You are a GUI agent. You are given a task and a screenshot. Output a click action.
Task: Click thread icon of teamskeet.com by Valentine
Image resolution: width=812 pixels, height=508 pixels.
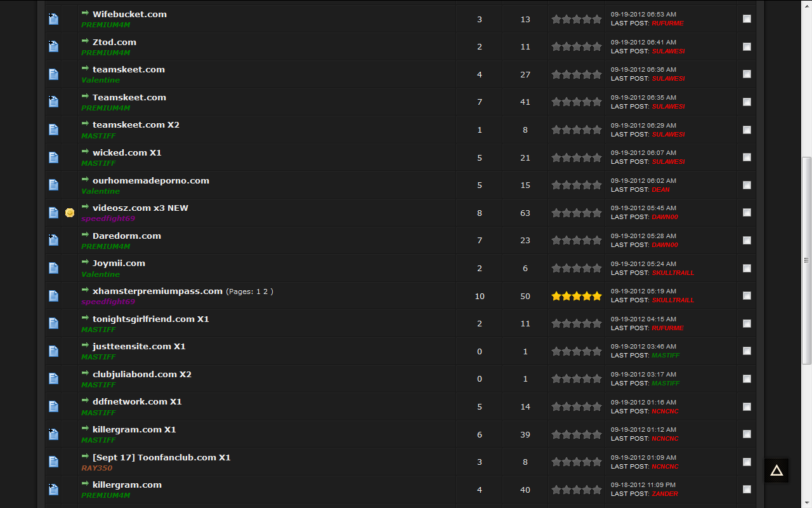coord(53,74)
